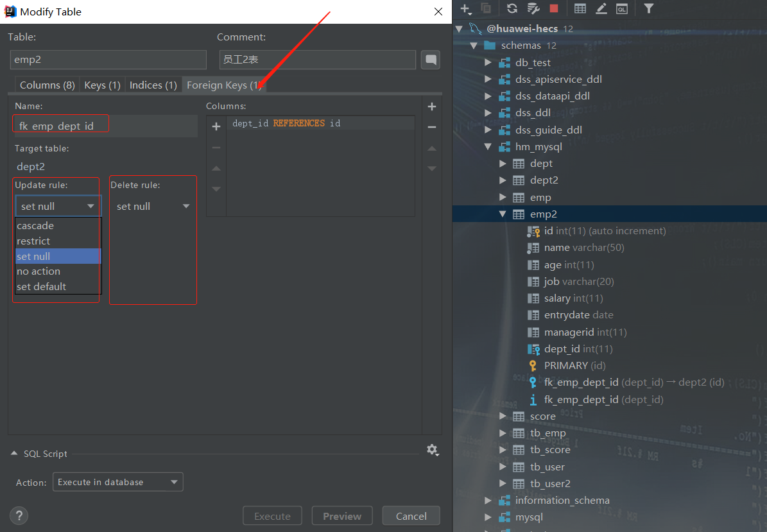The width and height of the screenshot is (767, 532).
Task: Switch to Keys (1) tab
Action: point(102,85)
